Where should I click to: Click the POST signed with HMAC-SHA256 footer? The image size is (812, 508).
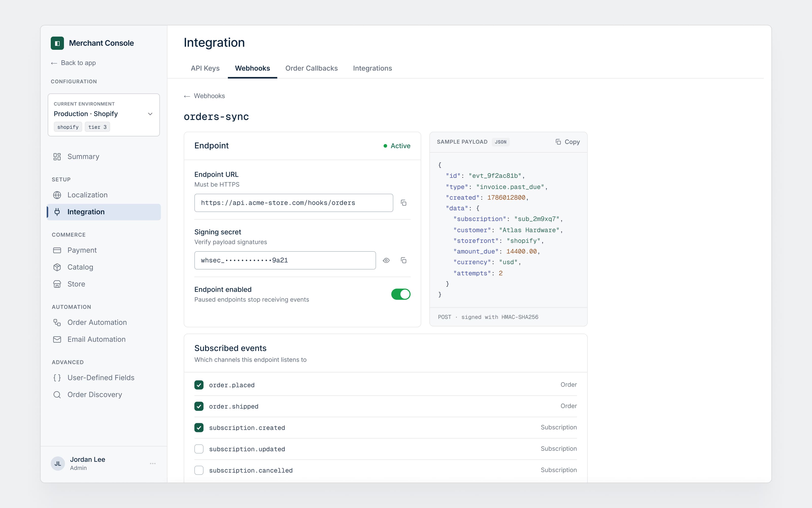click(488, 317)
